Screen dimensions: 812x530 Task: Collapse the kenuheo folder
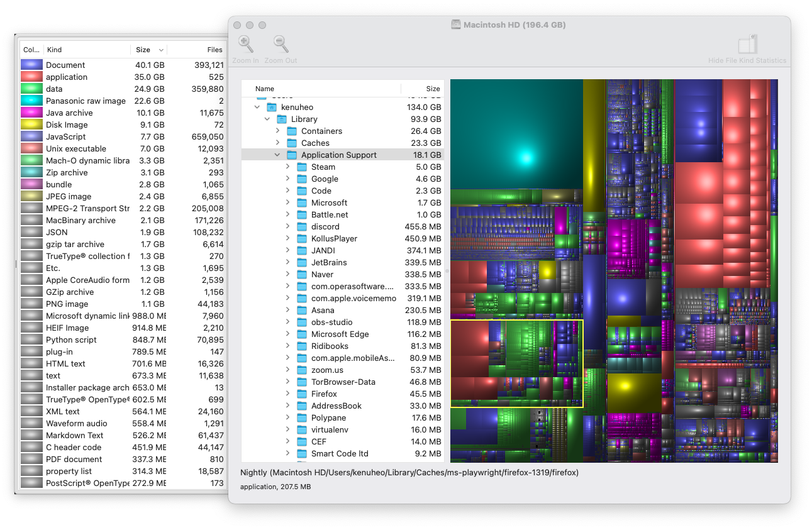click(x=257, y=108)
